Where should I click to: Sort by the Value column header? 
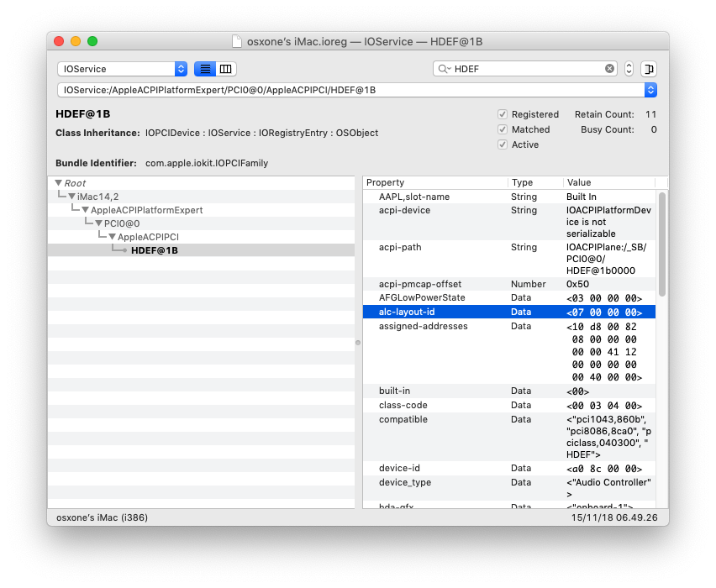click(609, 182)
